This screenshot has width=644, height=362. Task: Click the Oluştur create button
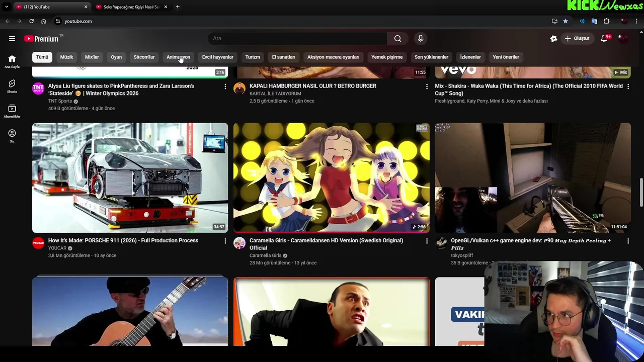(577, 39)
